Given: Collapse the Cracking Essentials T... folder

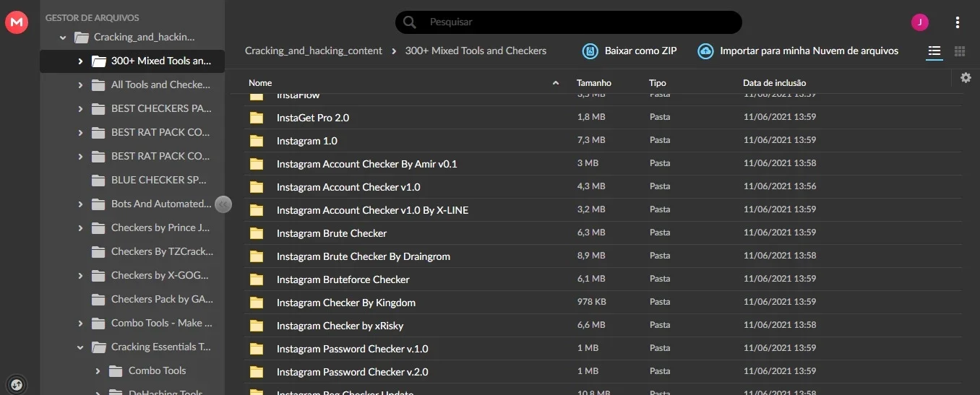Looking at the screenshot, I should click(x=80, y=347).
